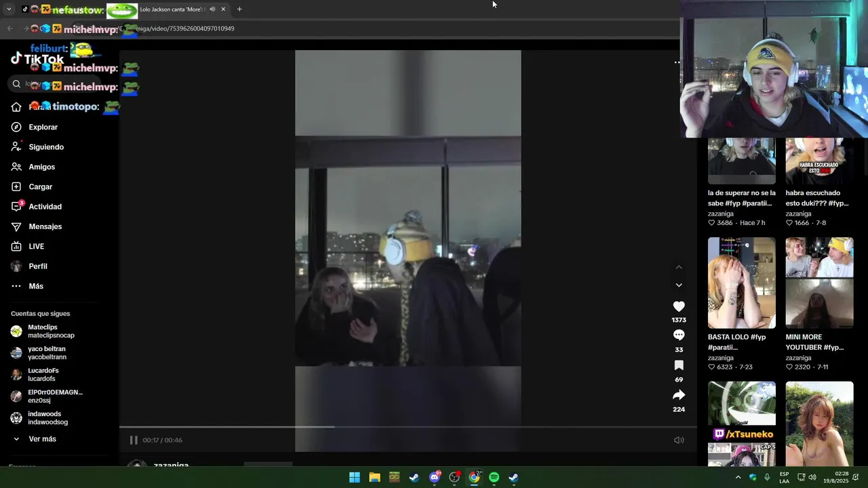Screen dimensions: 868x488
Task: Open the Siguiendo icon in sidebar
Action: pyautogui.click(x=16, y=146)
